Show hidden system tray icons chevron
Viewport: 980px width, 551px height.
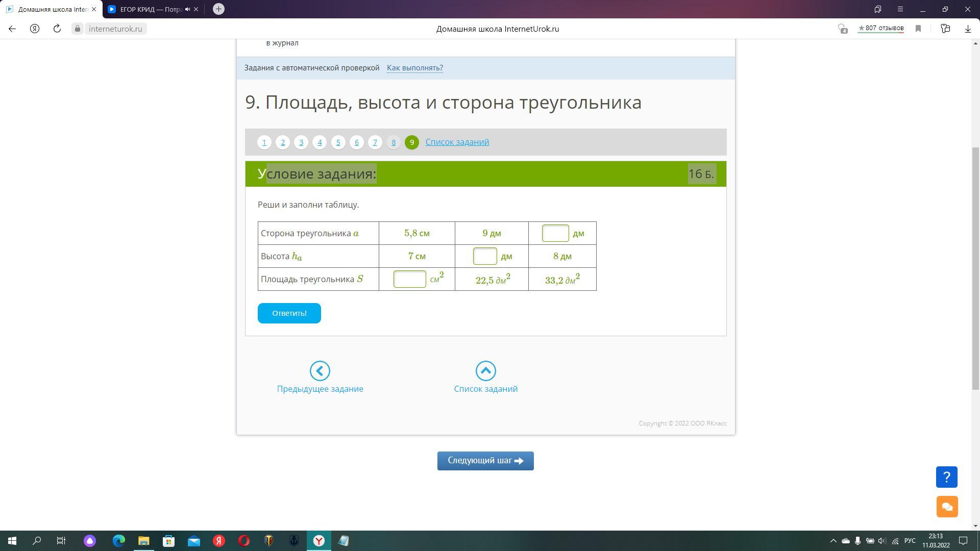[833, 541]
